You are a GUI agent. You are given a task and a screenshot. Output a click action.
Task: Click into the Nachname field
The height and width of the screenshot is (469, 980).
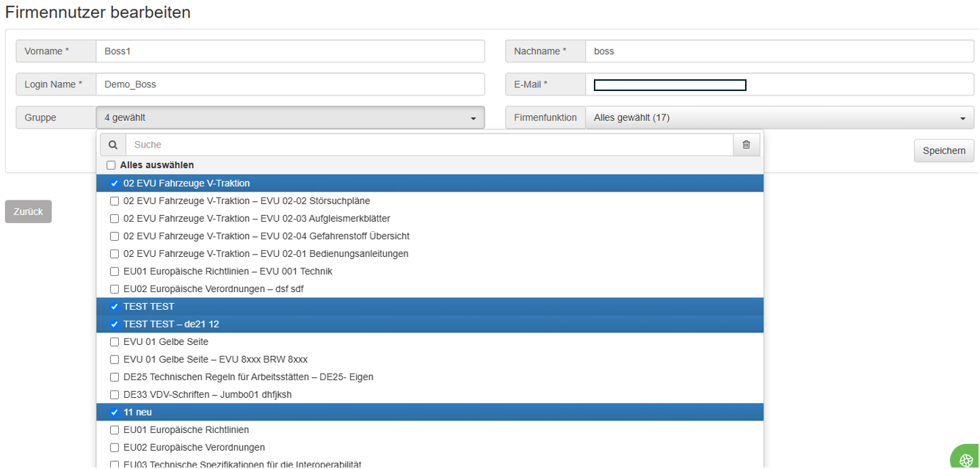tap(780, 51)
